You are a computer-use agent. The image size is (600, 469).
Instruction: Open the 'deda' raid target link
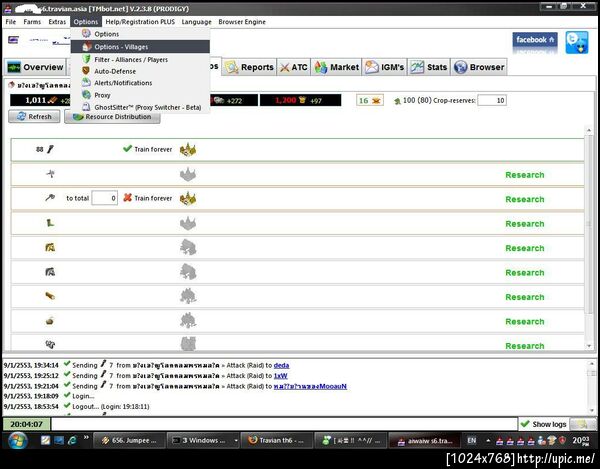[x=281, y=366]
